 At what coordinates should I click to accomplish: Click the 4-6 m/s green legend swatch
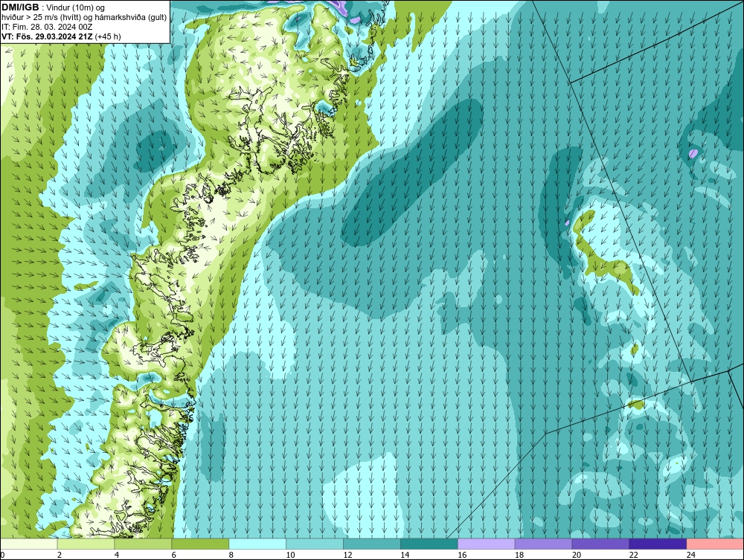(x=143, y=544)
